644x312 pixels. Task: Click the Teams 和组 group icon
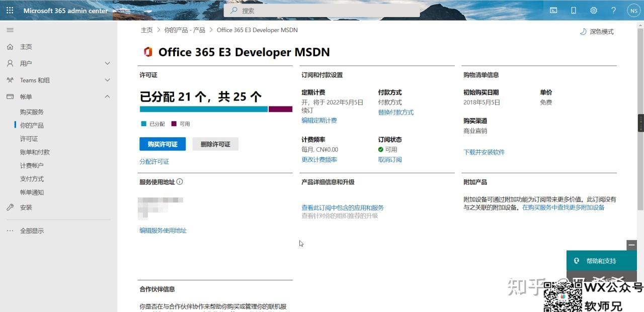[x=10, y=80]
